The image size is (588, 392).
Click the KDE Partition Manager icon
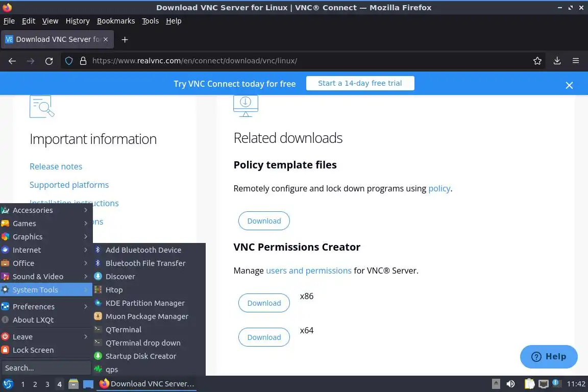[98, 303]
